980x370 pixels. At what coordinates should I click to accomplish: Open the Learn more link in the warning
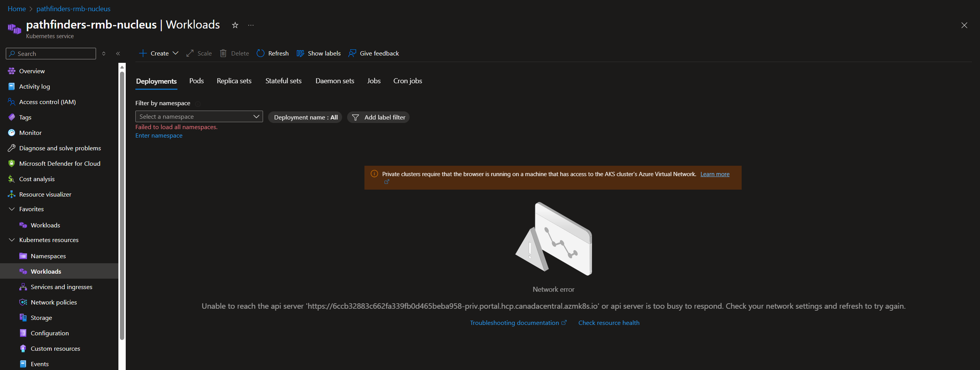[x=715, y=174]
